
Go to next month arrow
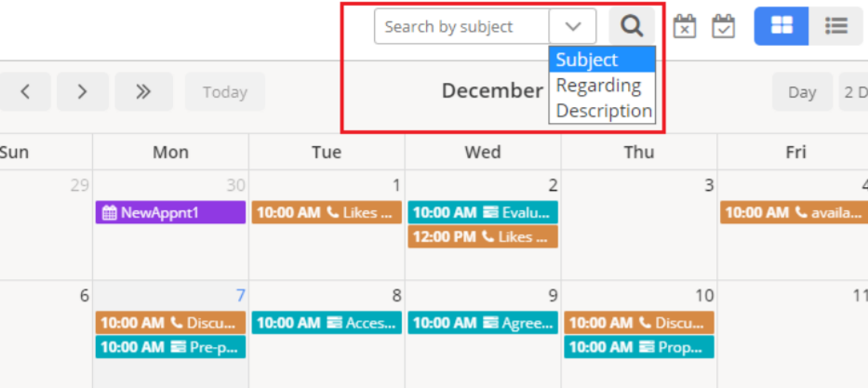(x=83, y=91)
